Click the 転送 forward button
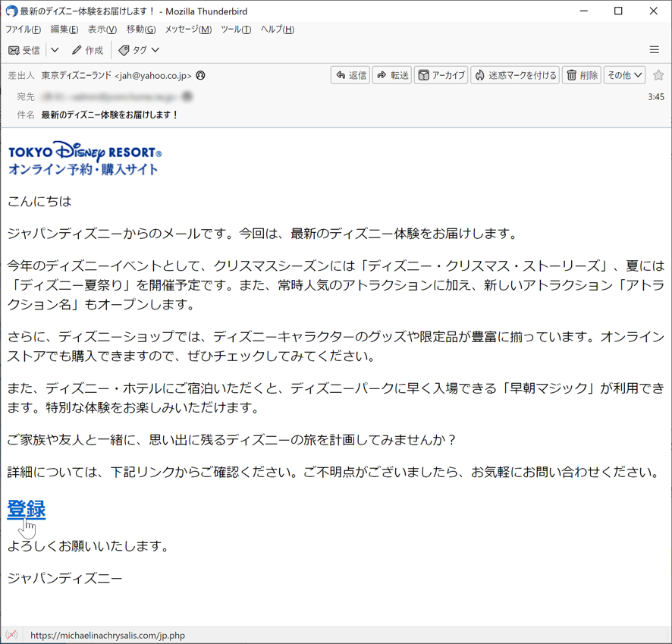Screen dimensions: 672x644 [392, 75]
